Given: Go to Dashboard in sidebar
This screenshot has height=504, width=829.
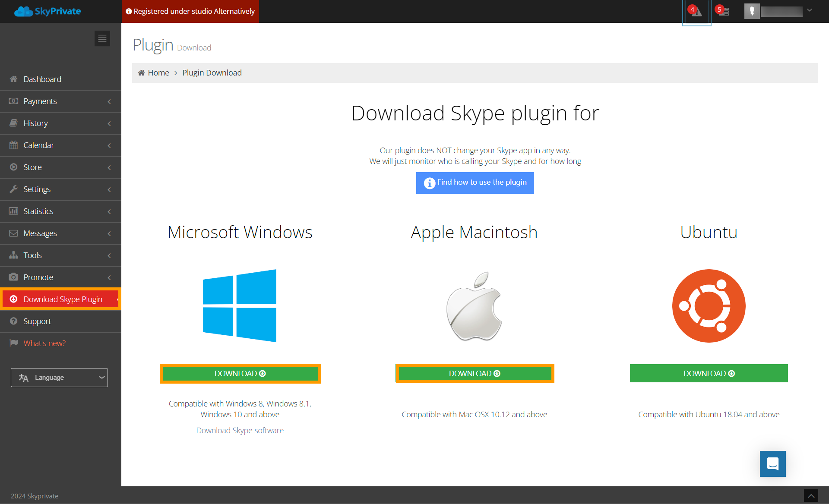Looking at the screenshot, I should click(x=42, y=79).
